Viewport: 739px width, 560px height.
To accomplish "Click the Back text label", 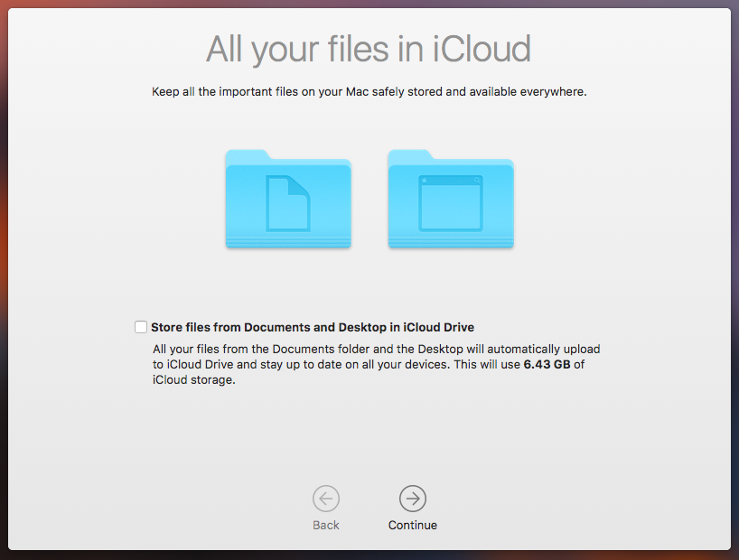I will 326,525.
